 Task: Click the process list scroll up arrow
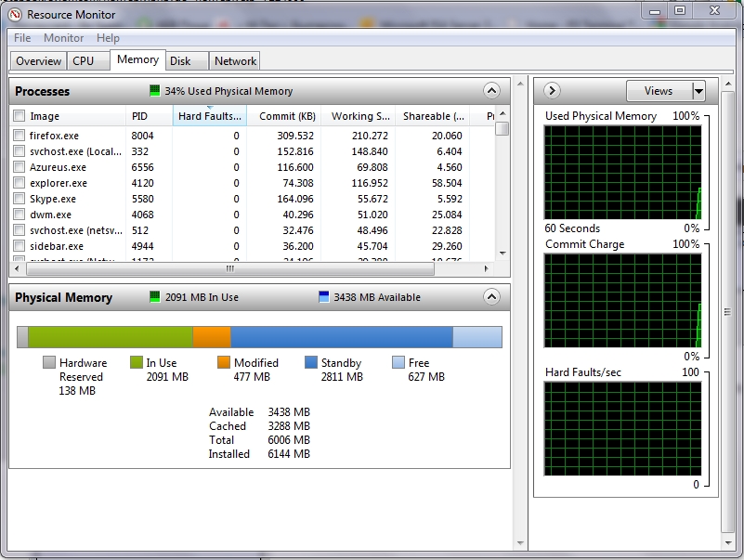coord(503,114)
